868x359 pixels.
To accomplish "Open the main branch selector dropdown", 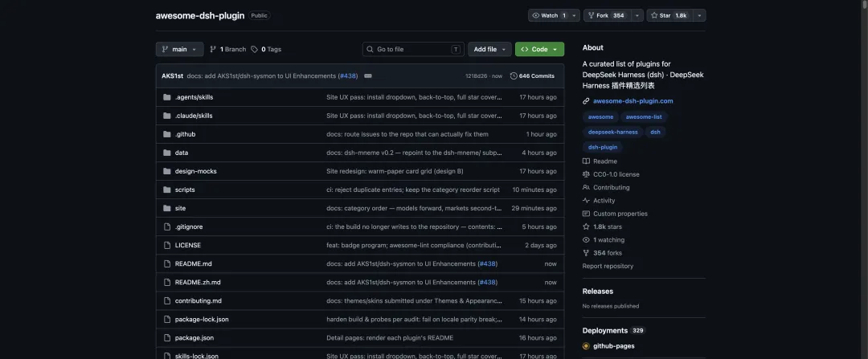I will [x=179, y=49].
